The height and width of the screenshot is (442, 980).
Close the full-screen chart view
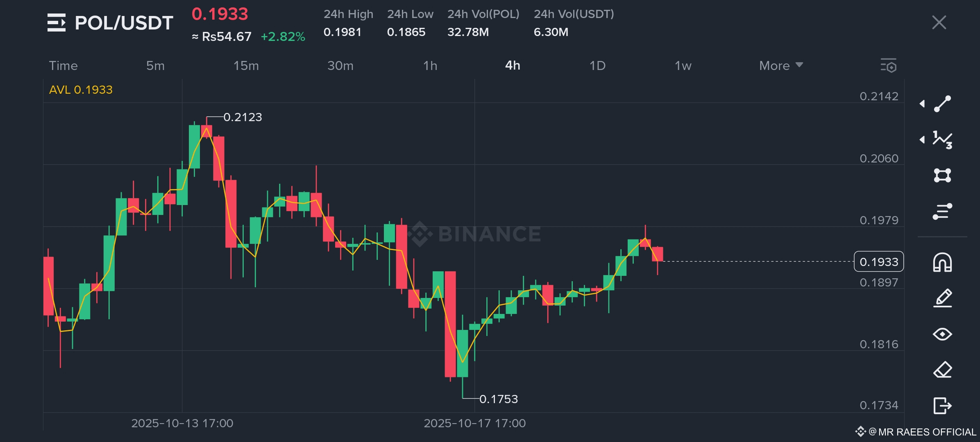click(x=939, y=23)
